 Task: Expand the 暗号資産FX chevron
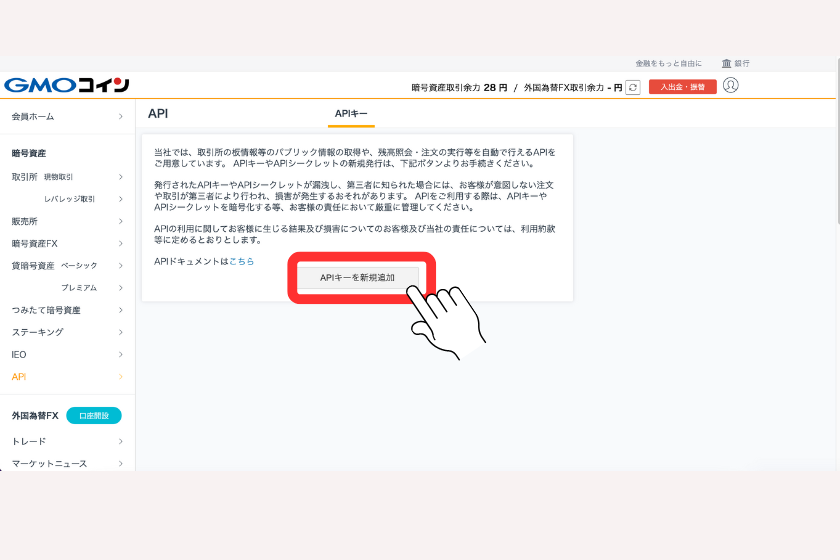tap(120, 243)
